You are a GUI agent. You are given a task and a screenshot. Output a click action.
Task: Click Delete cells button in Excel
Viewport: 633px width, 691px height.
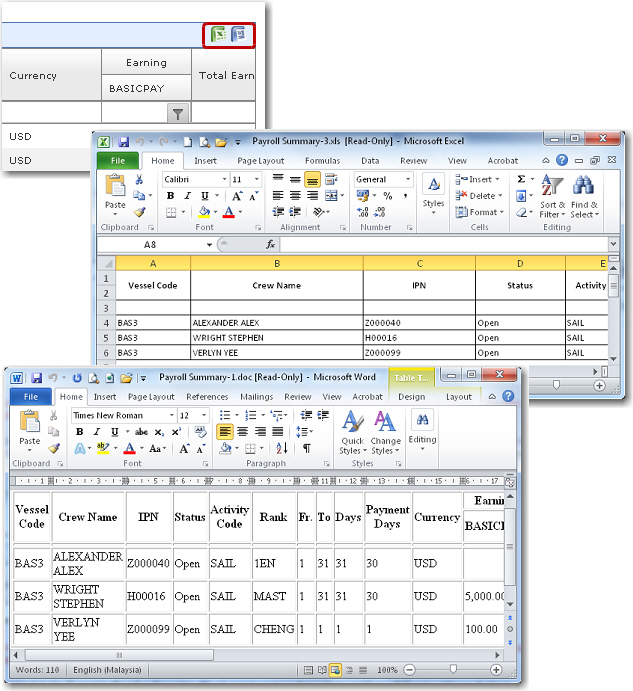point(479,196)
